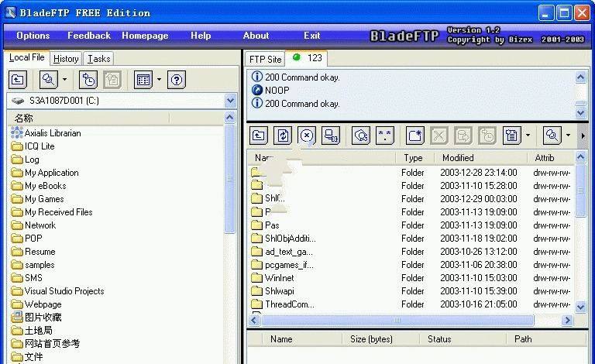Image resolution: width=595 pixels, height=364 pixels.
Task: Go up one folder in Local File toolbar
Action: [x=18, y=80]
